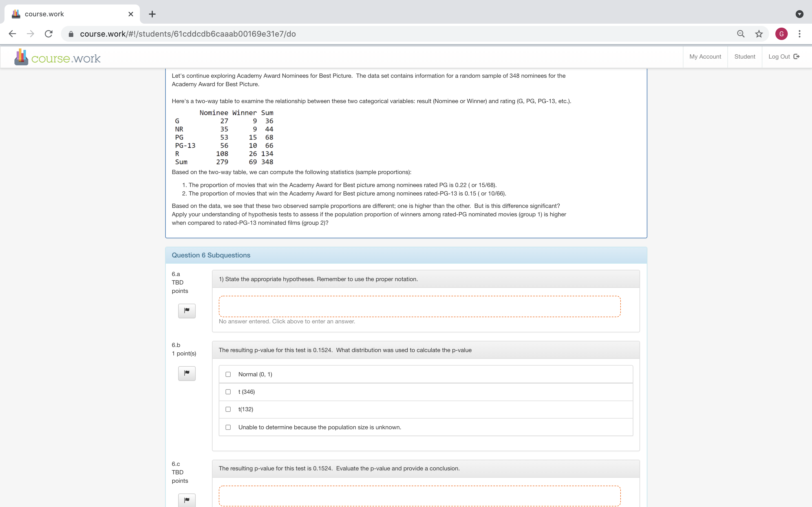Check the t(132) option
The width and height of the screenshot is (812, 507).
(228, 409)
